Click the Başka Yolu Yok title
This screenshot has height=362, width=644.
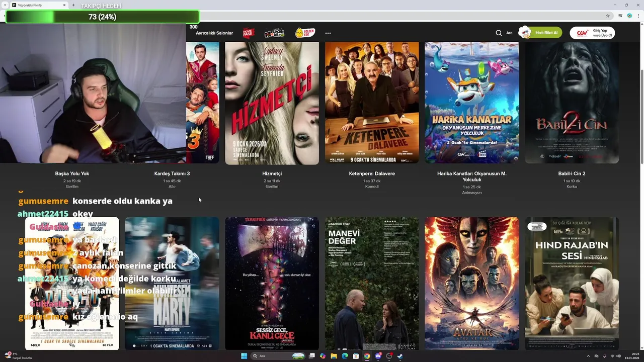coord(72,173)
